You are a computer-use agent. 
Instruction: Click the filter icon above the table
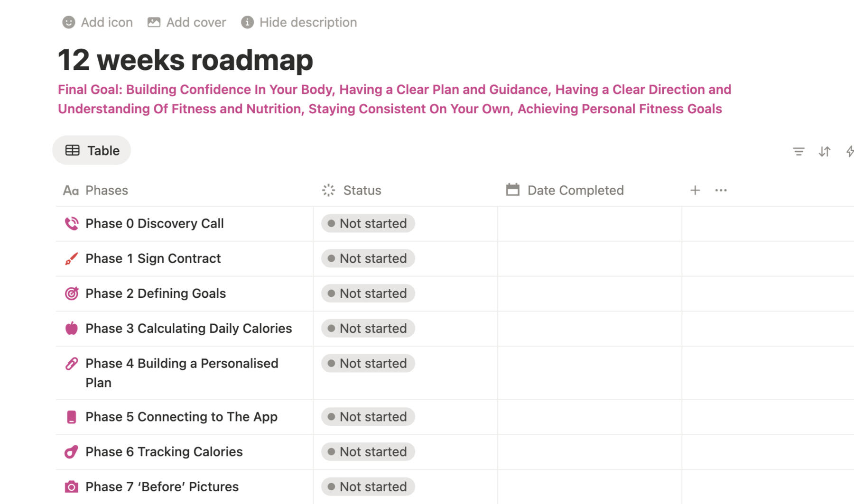(x=798, y=151)
